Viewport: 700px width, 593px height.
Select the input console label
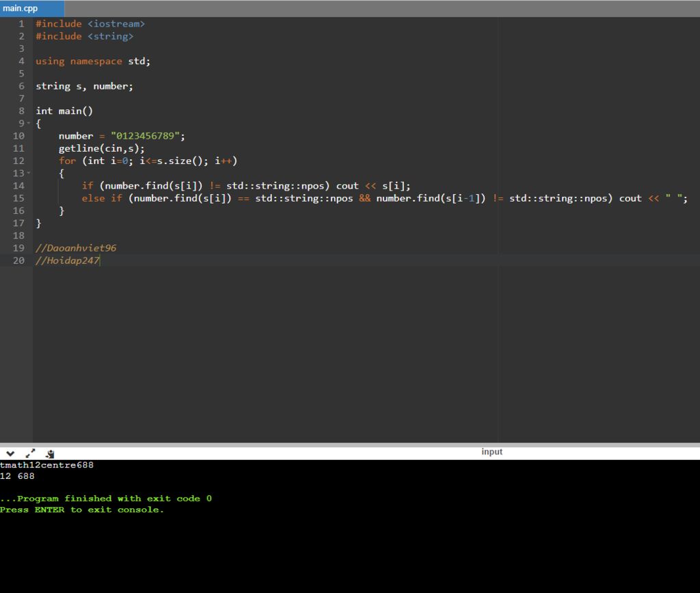[492, 452]
